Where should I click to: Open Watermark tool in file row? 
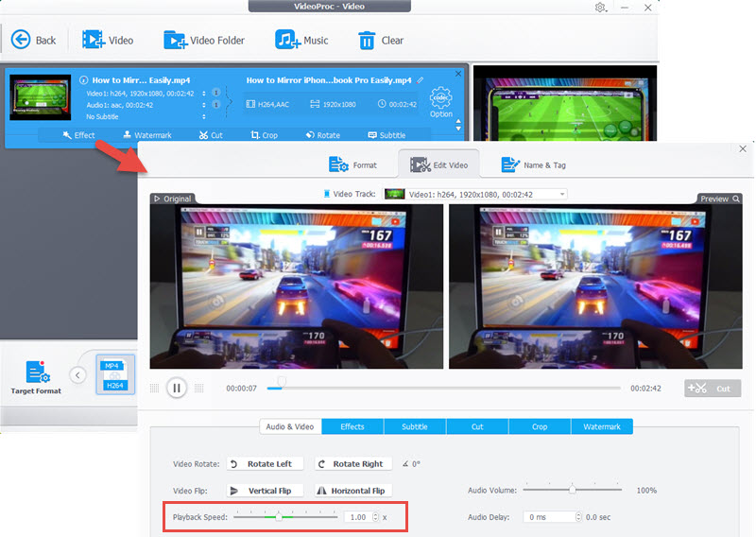tap(147, 135)
